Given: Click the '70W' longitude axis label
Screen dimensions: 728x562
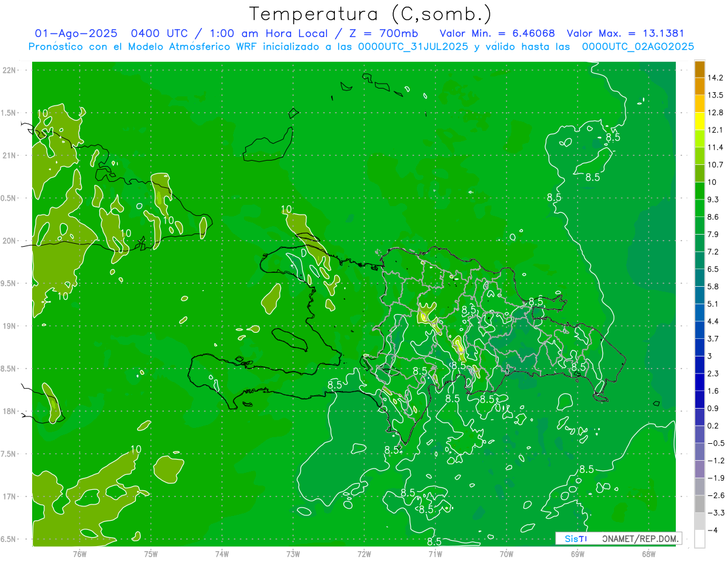Looking at the screenshot, I should point(507,554).
